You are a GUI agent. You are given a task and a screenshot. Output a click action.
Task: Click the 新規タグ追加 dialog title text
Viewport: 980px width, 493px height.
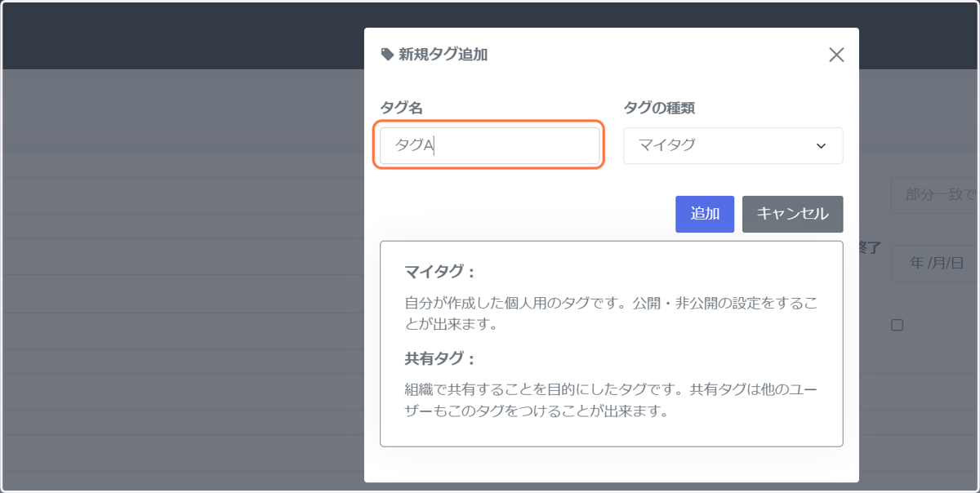[x=443, y=55]
